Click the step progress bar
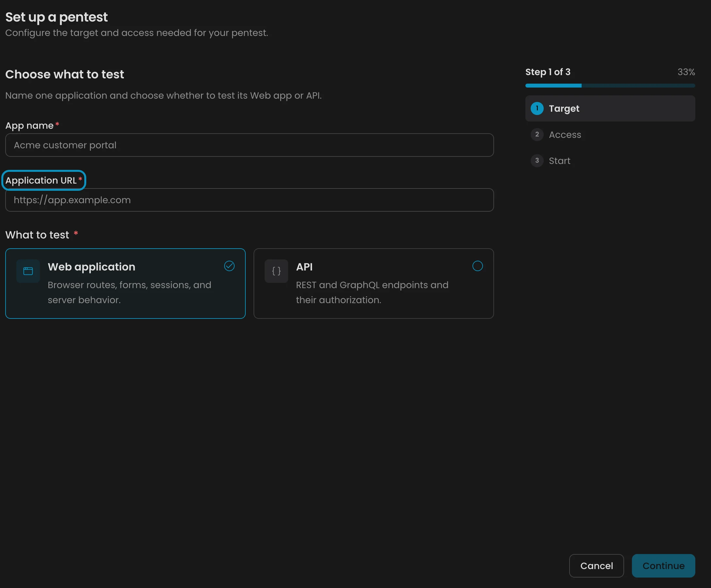 point(610,86)
